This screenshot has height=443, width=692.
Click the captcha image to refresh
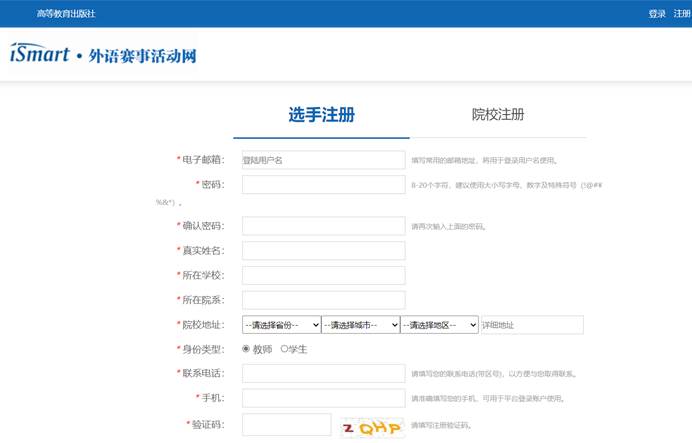pyautogui.click(x=371, y=427)
